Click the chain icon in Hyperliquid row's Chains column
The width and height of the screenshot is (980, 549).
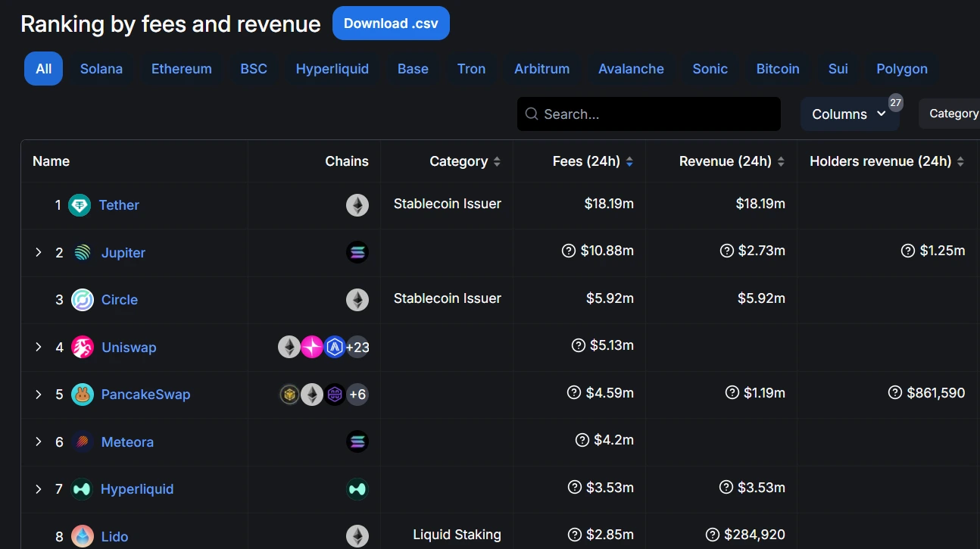357,489
